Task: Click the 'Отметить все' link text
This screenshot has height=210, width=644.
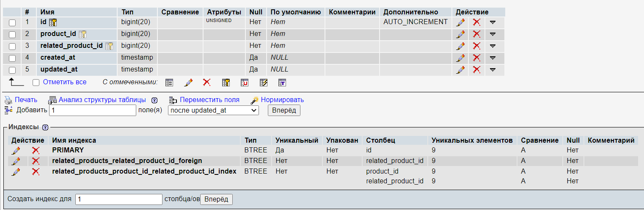Action: pyautogui.click(x=65, y=82)
